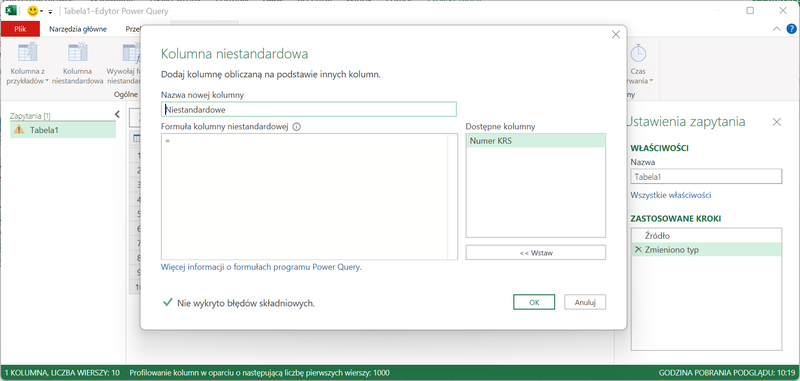
Task: Click 1 KOLUMNA, LICZBA WIERSZY: 10 status text
Action: pos(62,373)
